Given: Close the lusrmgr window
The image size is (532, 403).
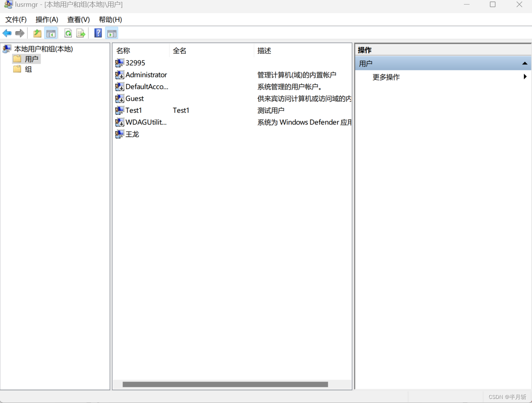Looking at the screenshot, I should [519, 5].
